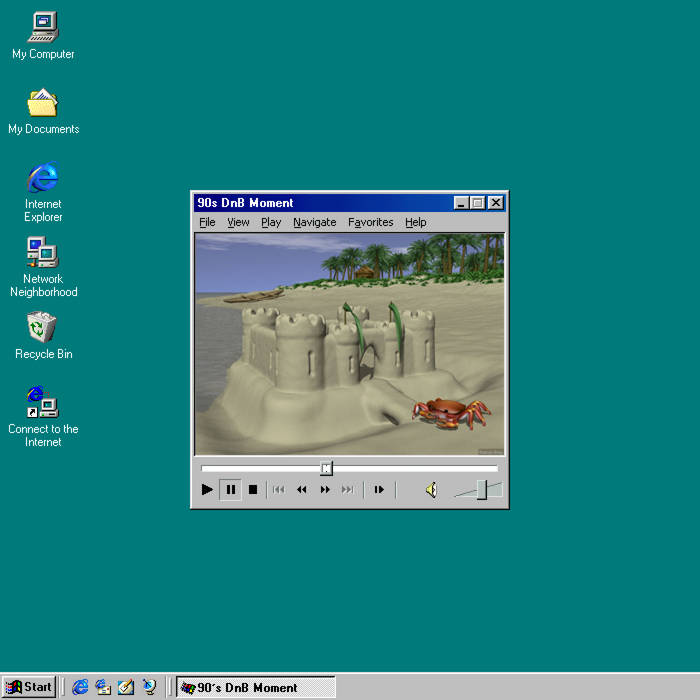This screenshot has height=700, width=700.
Task: Click the seek bar position thumb
Action: (x=326, y=468)
